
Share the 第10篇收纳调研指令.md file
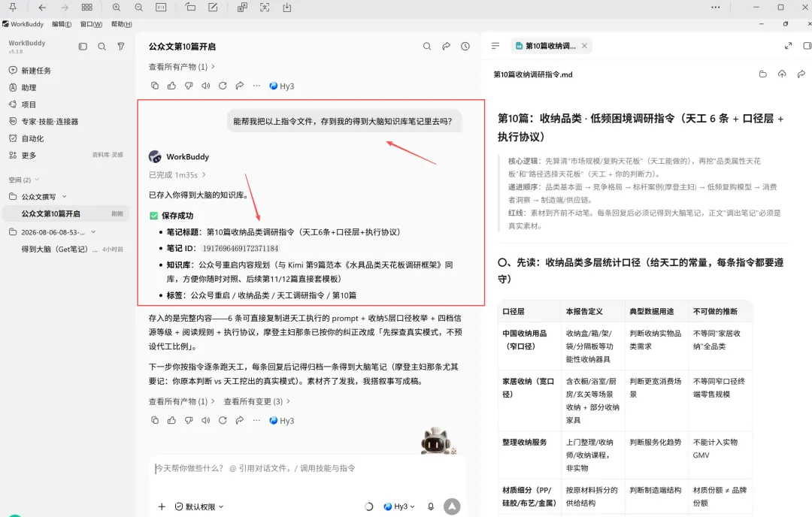(x=801, y=74)
